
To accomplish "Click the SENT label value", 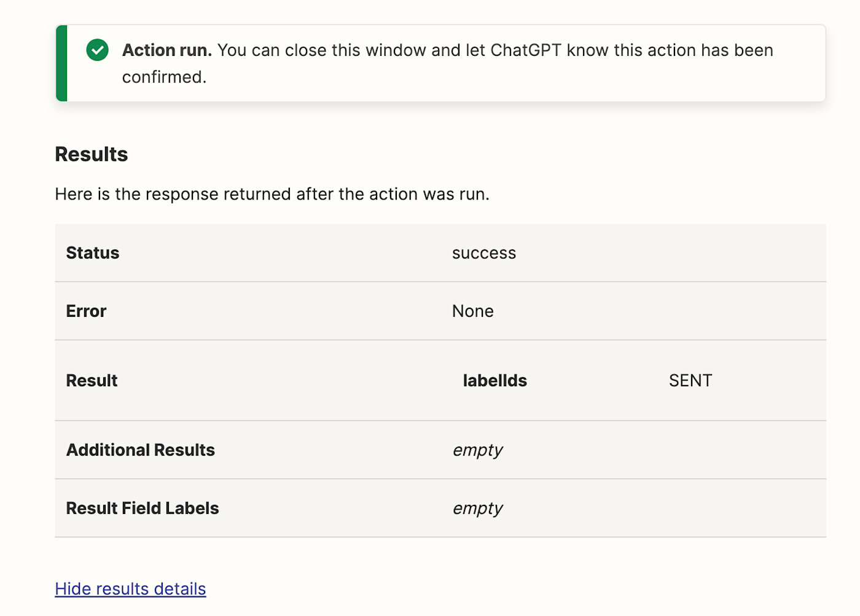I will point(690,381).
